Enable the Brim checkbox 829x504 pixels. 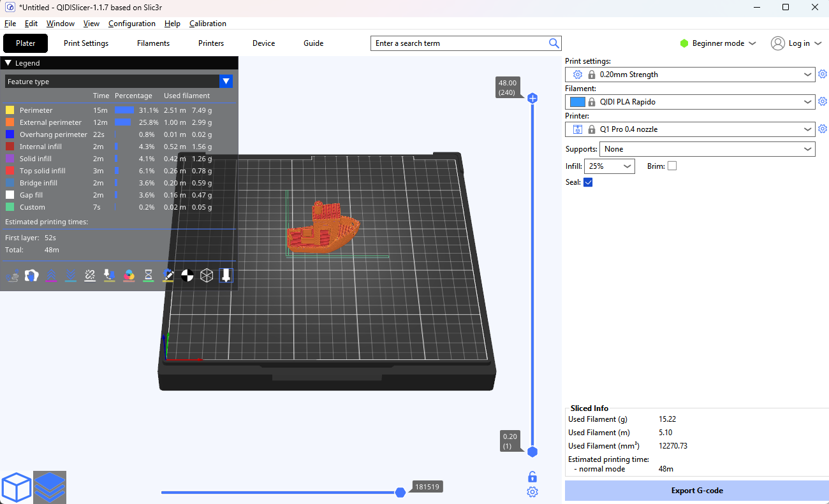[672, 166]
